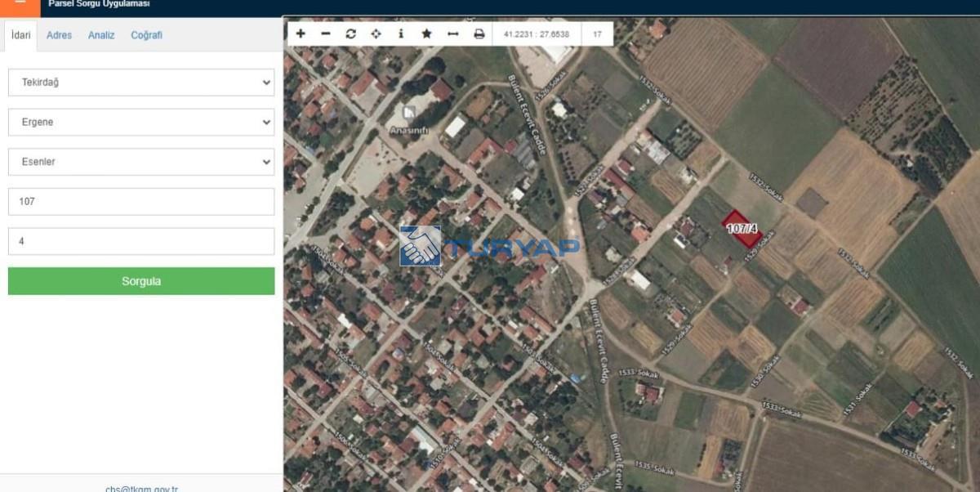Image resolution: width=980 pixels, height=492 pixels.
Task: Click the block number field containing 107
Action: [x=141, y=202]
